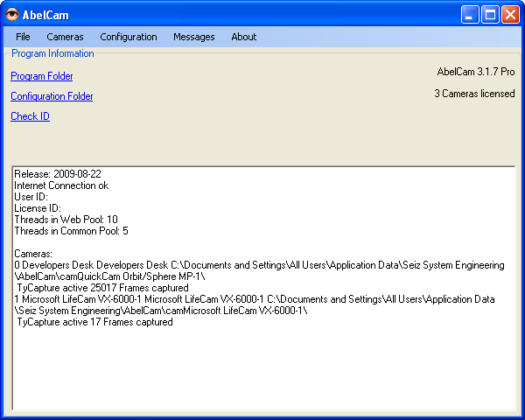Click the 'Threads in Web Pool: 10' line
525x420 pixels.
tap(66, 220)
